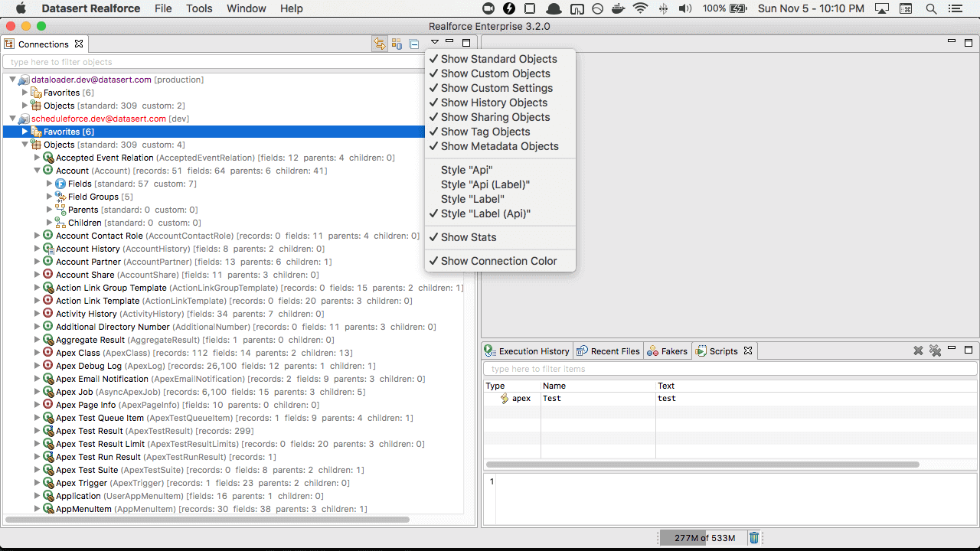This screenshot has height=551, width=980.
Task: Click the Collapse All icon in Connections toolbar
Action: tap(414, 44)
